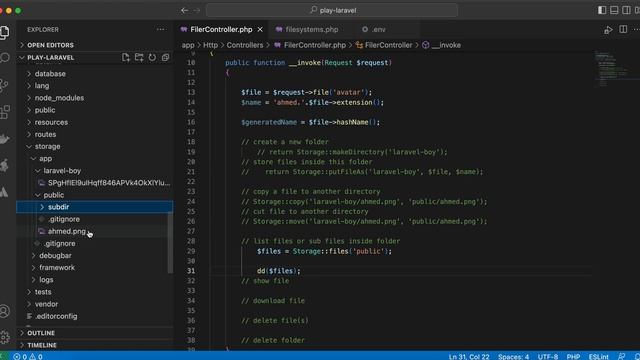Close the FilerController.php tab
Image resolution: width=640 pixels, height=360 pixels.
point(260,29)
